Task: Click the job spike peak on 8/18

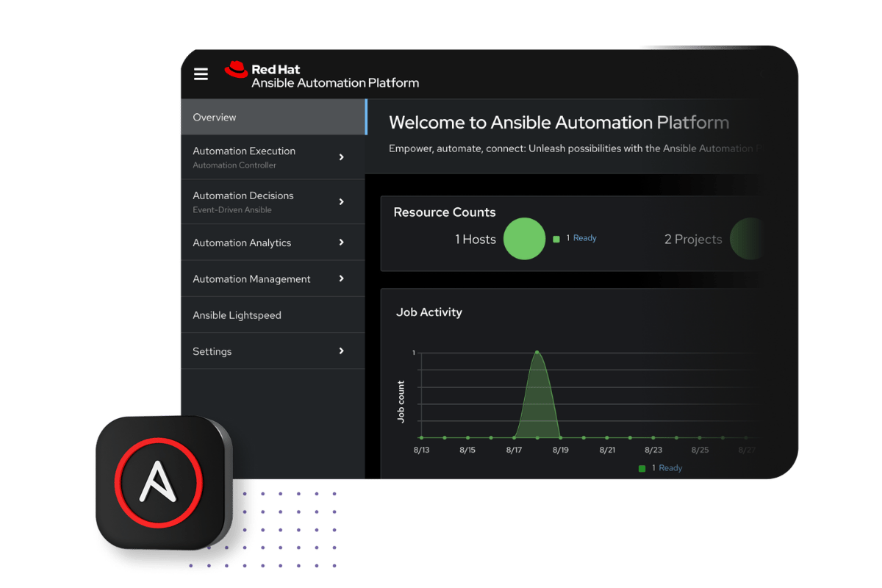Action: [537, 353]
